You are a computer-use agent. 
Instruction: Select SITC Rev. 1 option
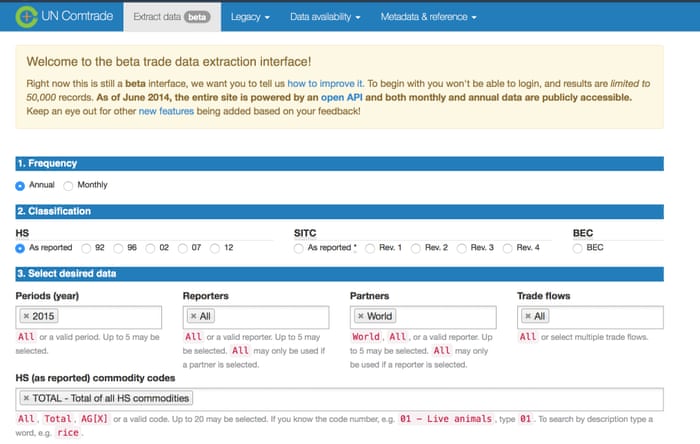370,248
